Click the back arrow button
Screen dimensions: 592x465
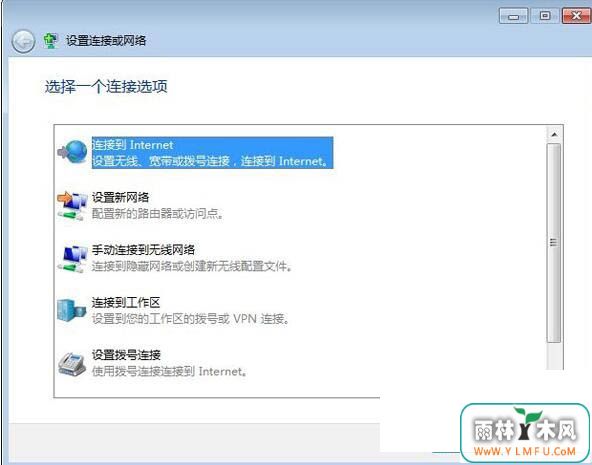(x=23, y=41)
